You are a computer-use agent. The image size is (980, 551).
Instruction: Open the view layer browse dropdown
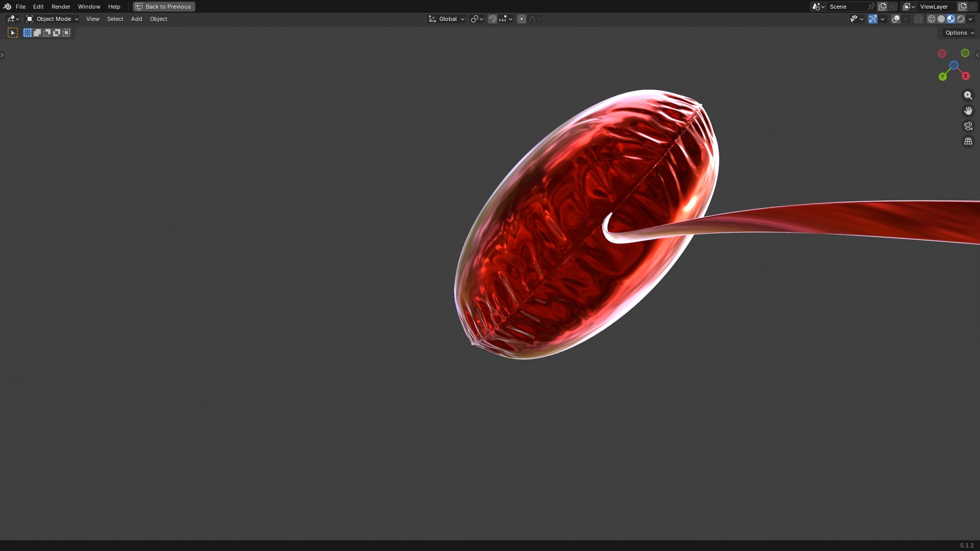pyautogui.click(x=909, y=7)
